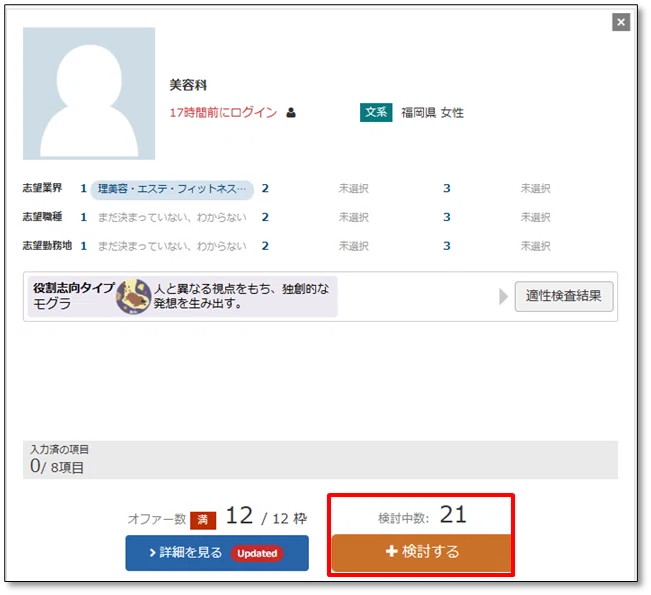Click the 検討する orange button
Image resolution: width=651 pixels, height=595 pixels.
click(x=421, y=552)
